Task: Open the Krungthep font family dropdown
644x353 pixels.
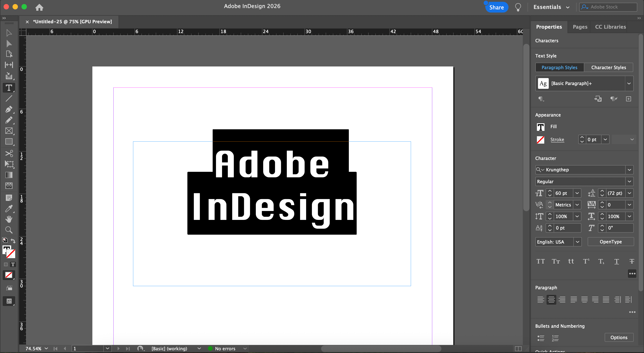Action: [x=629, y=170]
